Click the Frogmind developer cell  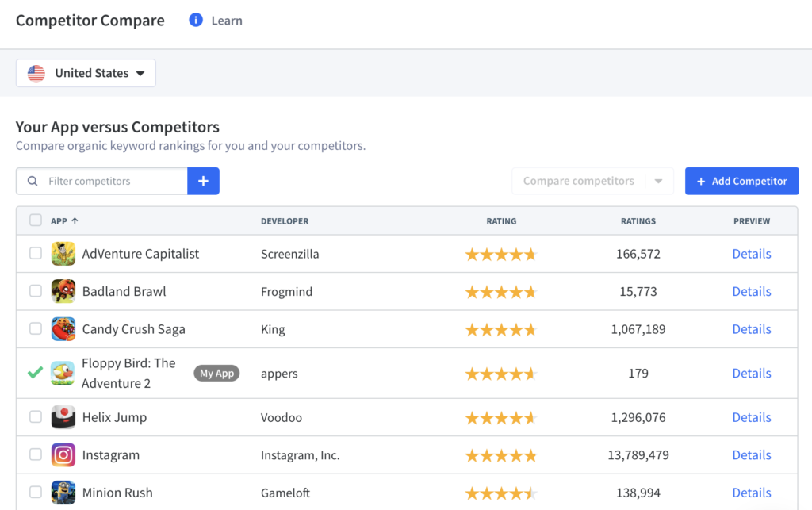pyautogui.click(x=286, y=292)
